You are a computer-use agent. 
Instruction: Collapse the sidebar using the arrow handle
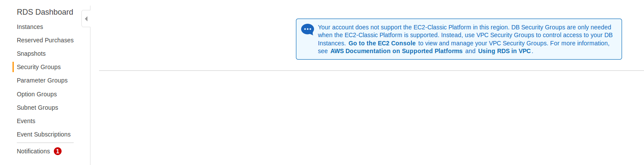pos(86,19)
